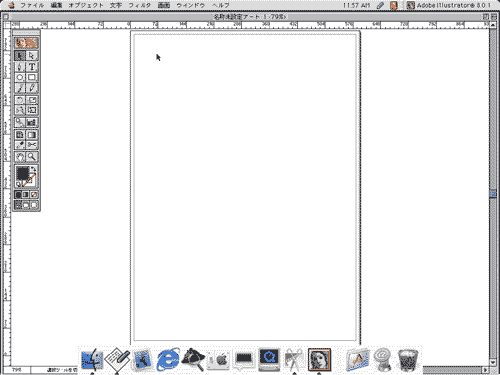Switch to full screen view mode
This screenshot has width=500, height=375.
pos(34,205)
